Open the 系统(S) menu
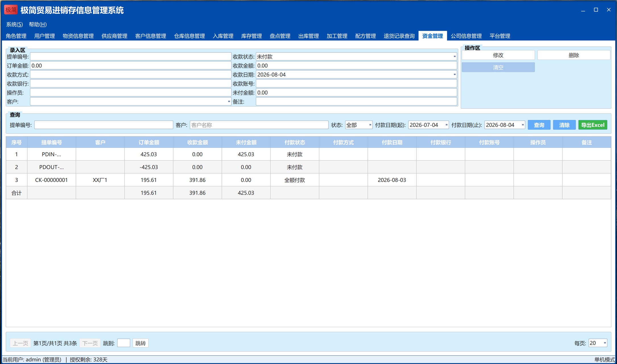This screenshot has height=364, width=617. [x=14, y=24]
